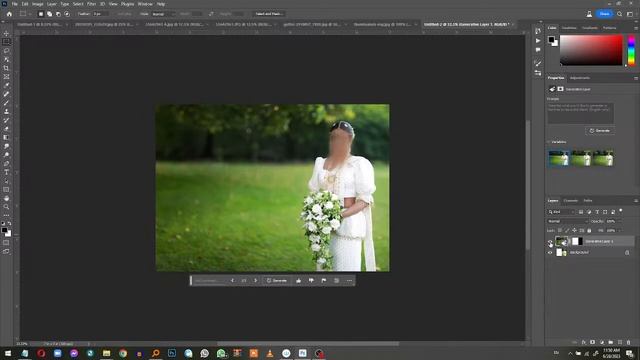Select the Clone Stamp tool
640x360 pixels.
(x=6, y=111)
